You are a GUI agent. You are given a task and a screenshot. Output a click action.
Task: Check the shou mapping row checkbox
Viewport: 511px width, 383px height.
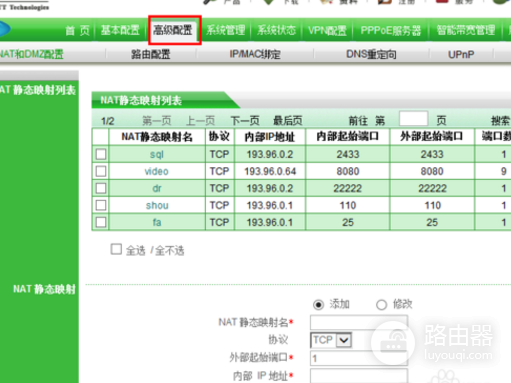pyautogui.click(x=101, y=205)
